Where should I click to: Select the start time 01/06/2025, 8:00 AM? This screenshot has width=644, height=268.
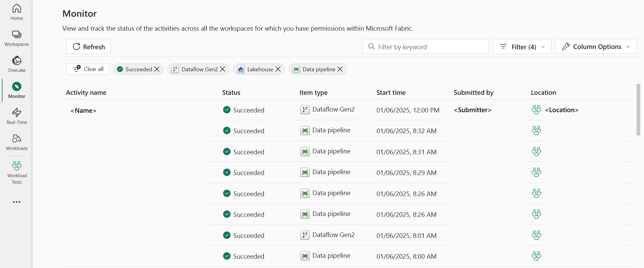406,257
